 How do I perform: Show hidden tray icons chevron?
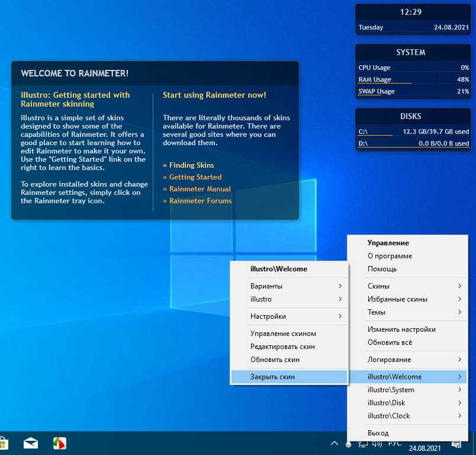pyautogui.click(x=335, y=443)
